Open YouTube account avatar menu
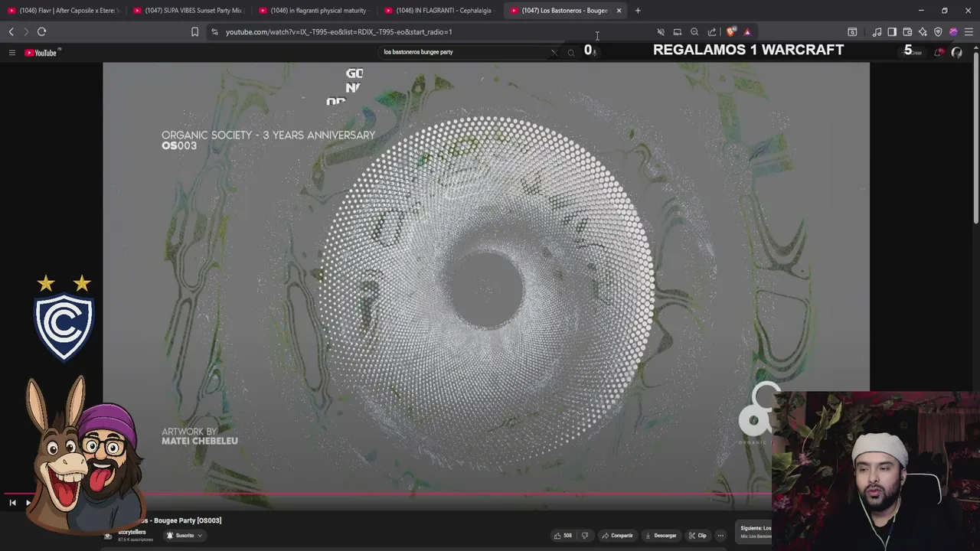Viewport: 980px width, 551px height. 956,52
